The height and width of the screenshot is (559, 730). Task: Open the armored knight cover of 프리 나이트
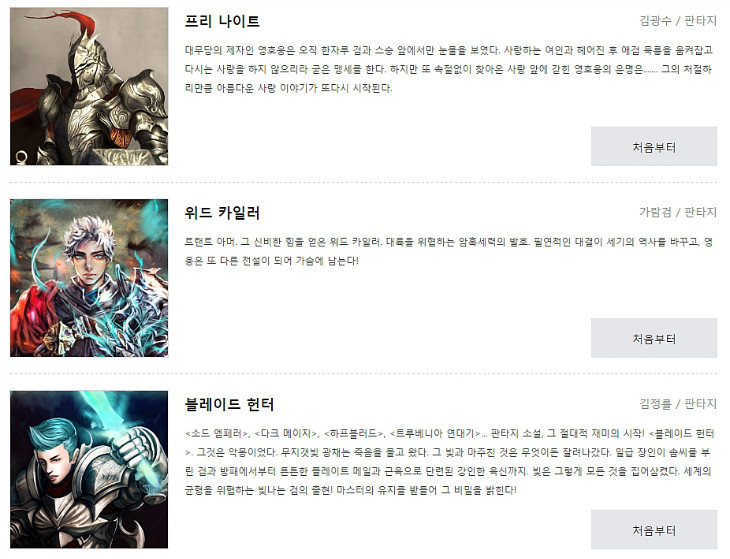click(89, 86)
